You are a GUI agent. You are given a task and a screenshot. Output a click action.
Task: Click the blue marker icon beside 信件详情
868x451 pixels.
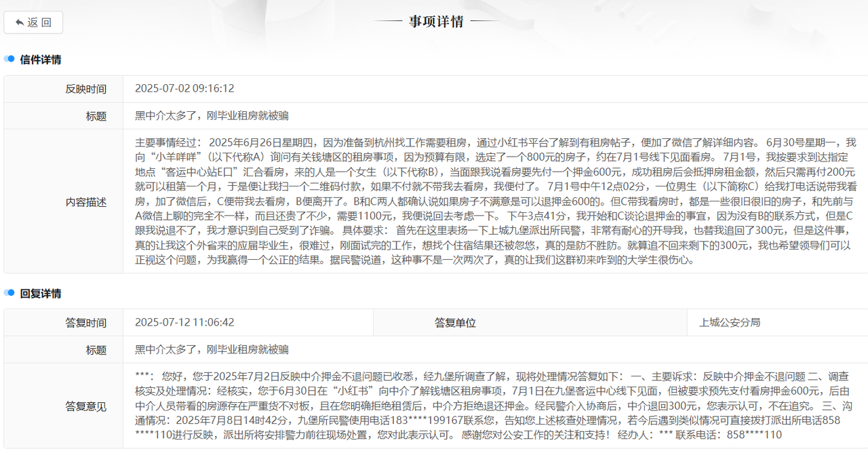pyautogui.click(x=9, y=60)
